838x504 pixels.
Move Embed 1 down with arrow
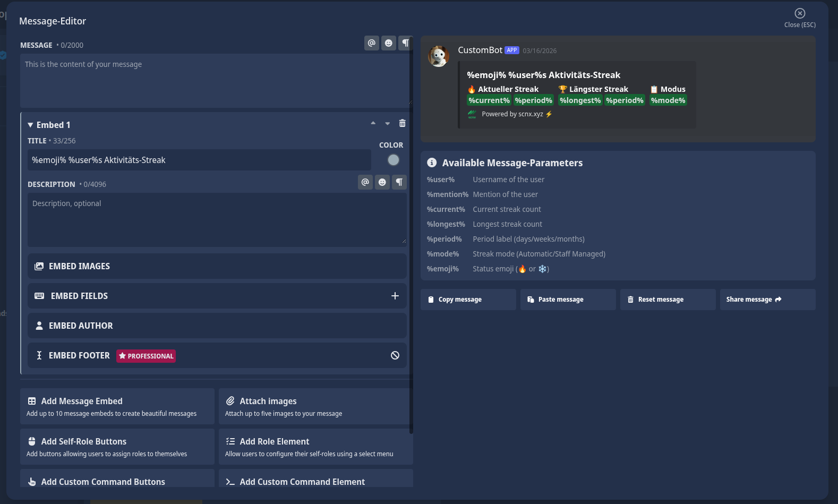click(x=388, y=124)
